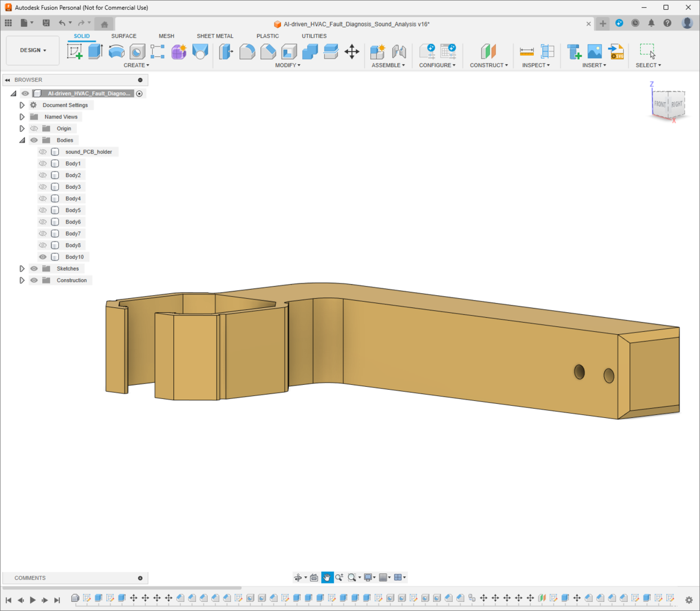
Task: Show Body1 using its eye icon
Action: click(43, 164)
